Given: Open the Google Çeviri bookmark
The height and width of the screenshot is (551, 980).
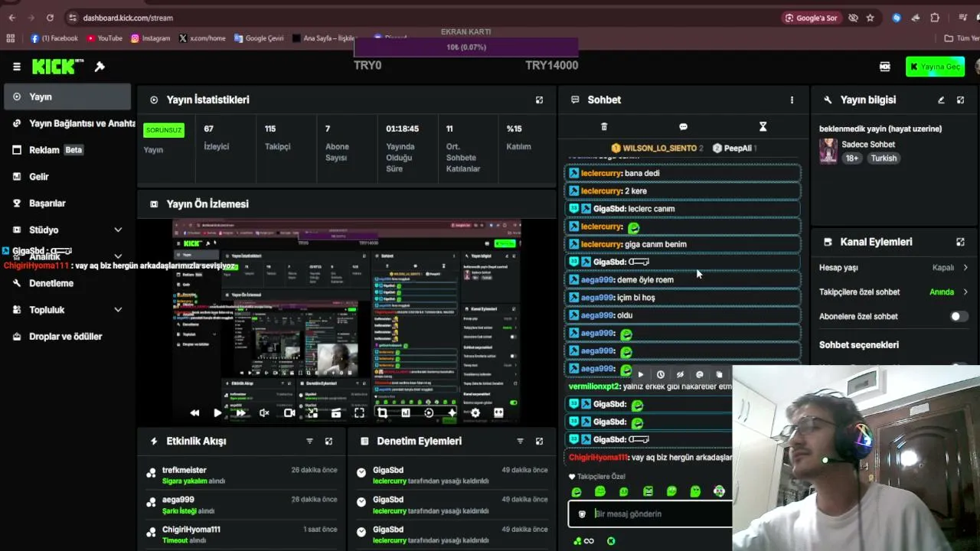Looking at the screenshot, I should coord(259,38).
